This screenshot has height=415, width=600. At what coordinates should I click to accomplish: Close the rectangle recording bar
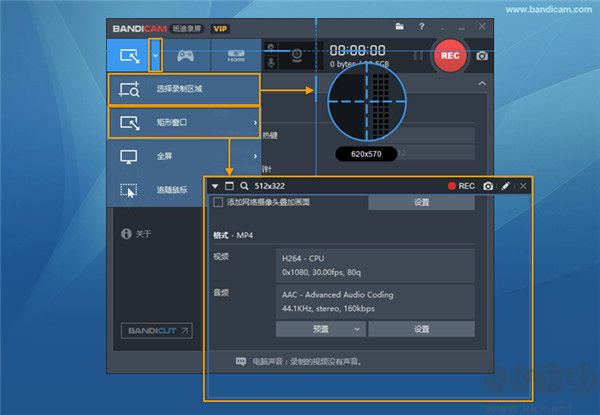523,186
